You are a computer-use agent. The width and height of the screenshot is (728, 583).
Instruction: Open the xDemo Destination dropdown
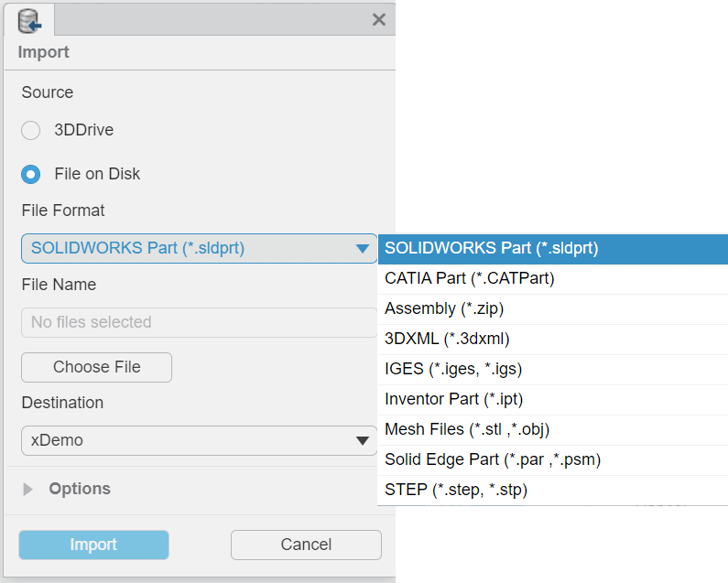click(x=199, y=440)
